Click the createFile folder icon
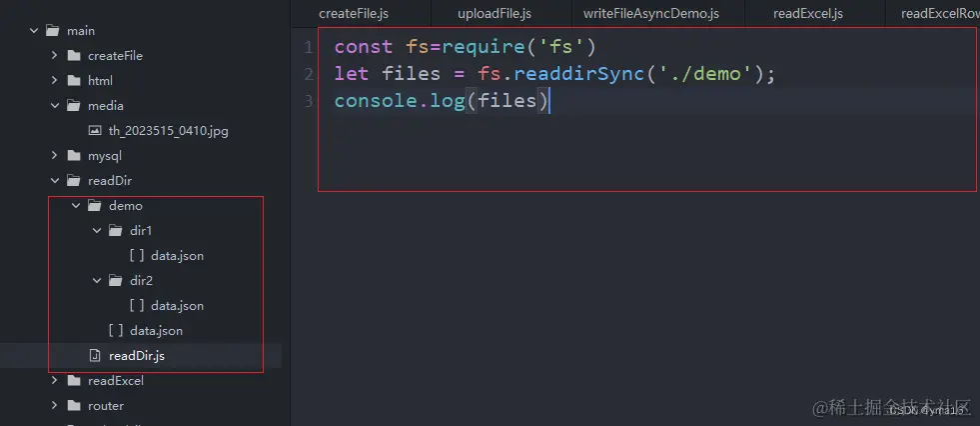This screenshot has width=980, height=426. 74,56
